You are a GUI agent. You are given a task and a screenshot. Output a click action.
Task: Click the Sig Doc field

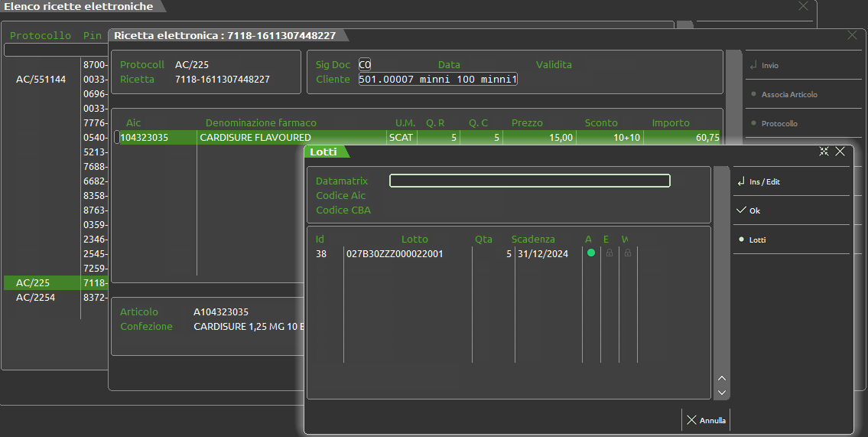(x=365, y=65)
